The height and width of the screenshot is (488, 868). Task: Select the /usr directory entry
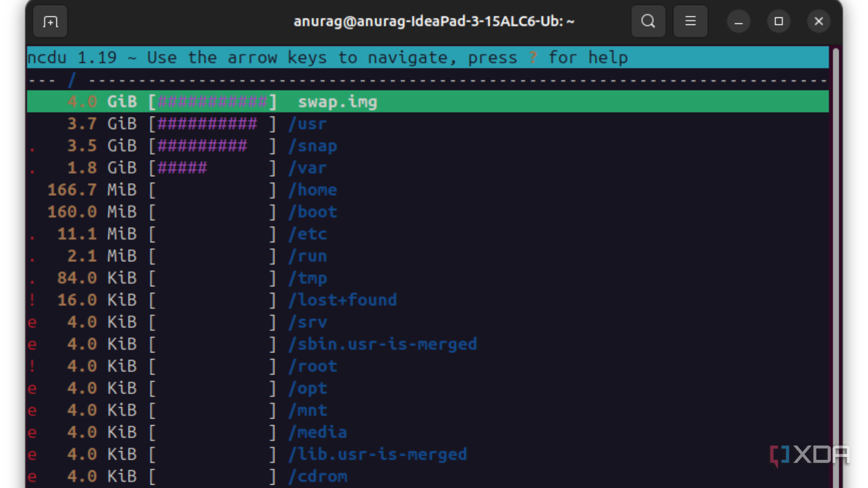(x=308, y=124)
